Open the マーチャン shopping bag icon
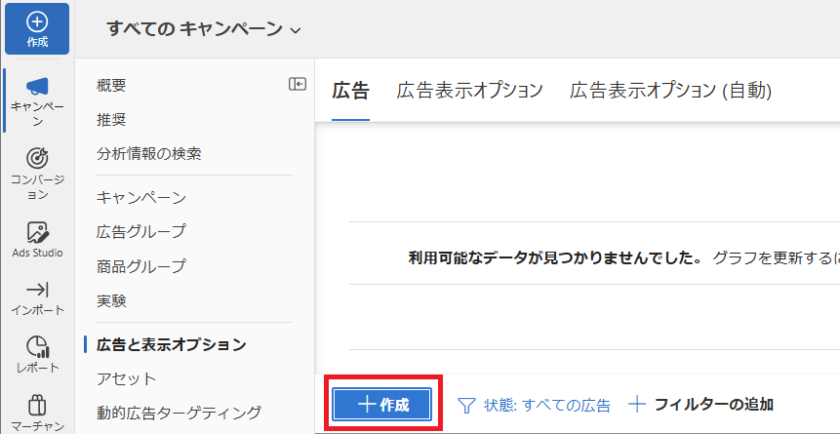Viewport: 840px width, 434px height. (37, 406)
